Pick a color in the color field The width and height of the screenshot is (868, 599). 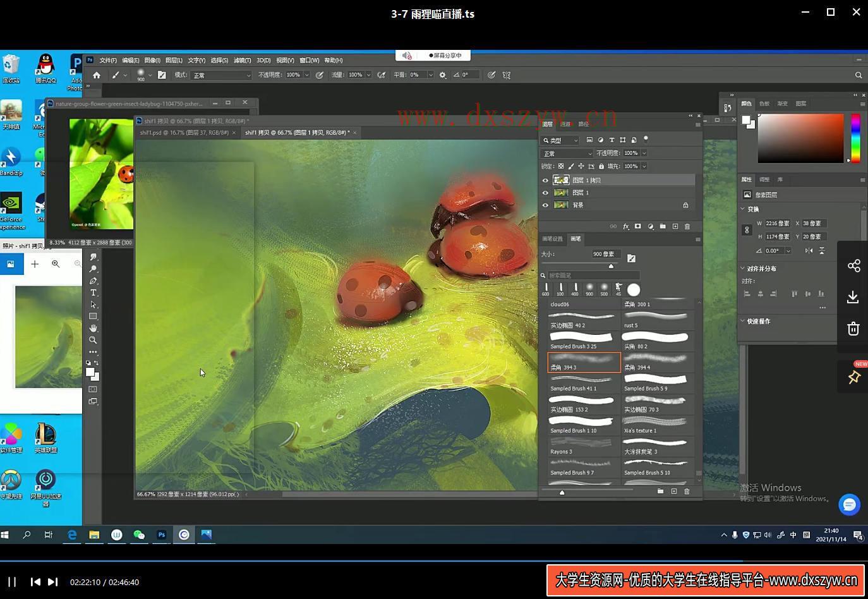coord(800,138)
